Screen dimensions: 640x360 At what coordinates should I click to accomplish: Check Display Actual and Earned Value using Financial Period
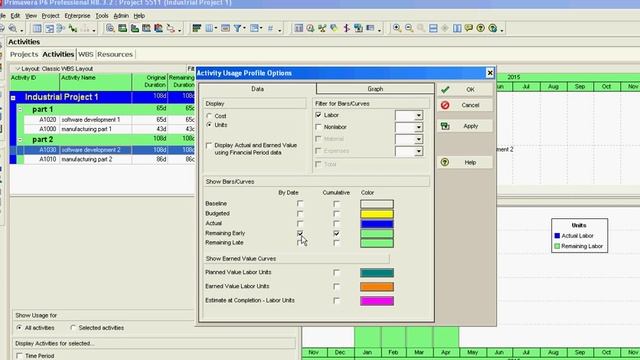(x=209, y=145)
